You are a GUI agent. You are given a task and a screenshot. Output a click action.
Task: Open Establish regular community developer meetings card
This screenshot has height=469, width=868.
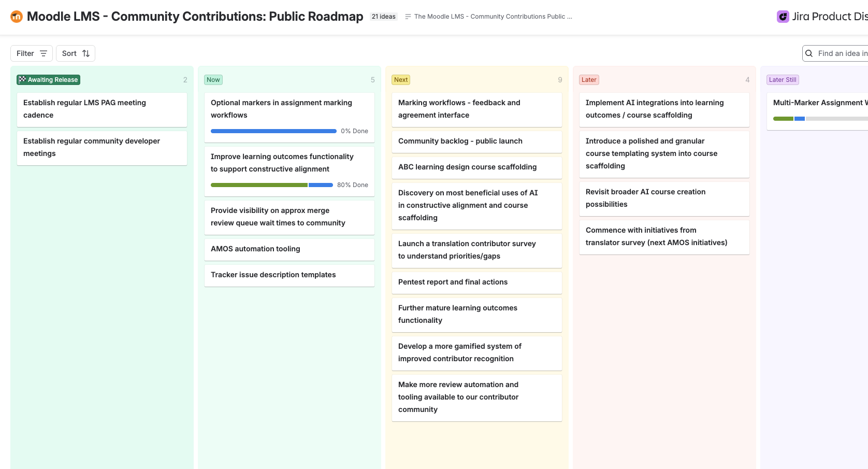coord(102,148)
